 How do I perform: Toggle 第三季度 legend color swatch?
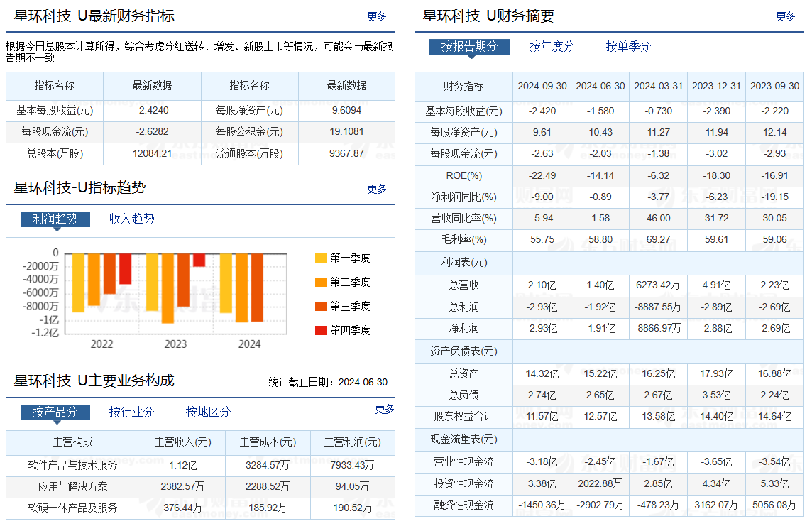coord(321,306)
